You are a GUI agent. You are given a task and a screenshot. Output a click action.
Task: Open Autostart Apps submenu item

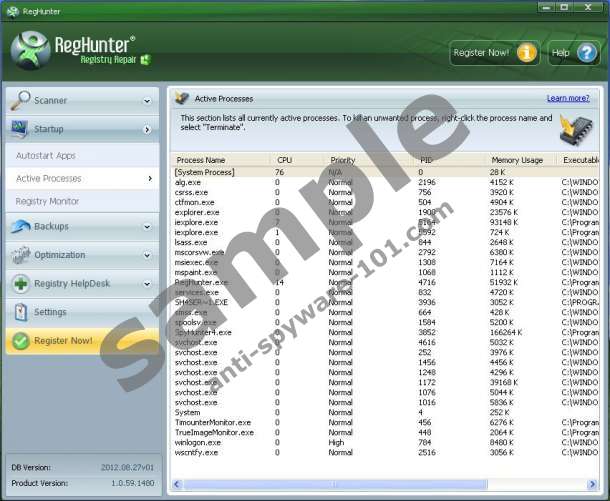[x=46, y=156]
